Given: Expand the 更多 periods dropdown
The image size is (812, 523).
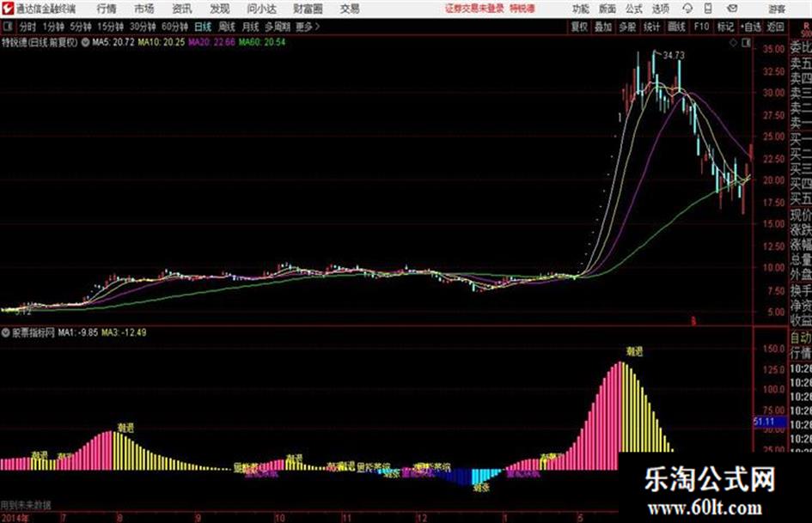Looking at the screenshot, I should click(308, 27).
